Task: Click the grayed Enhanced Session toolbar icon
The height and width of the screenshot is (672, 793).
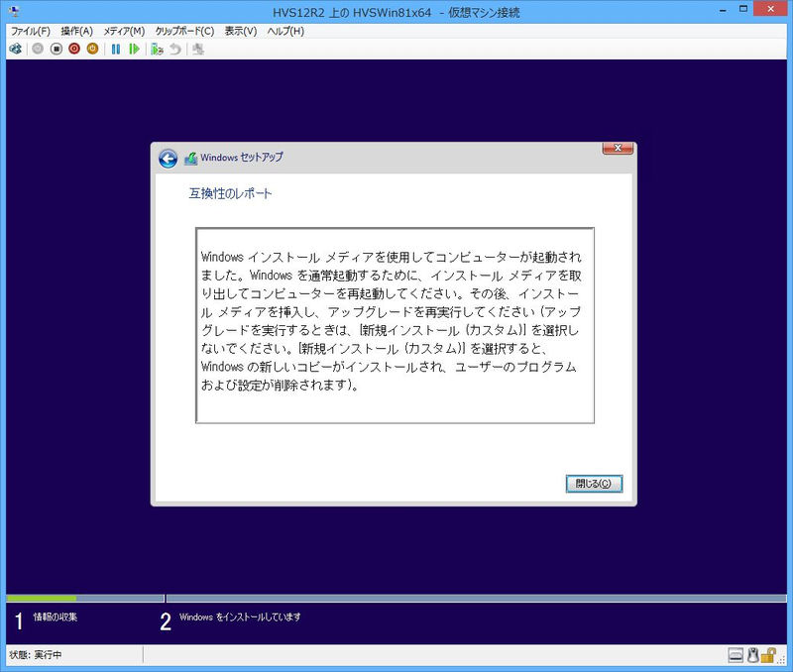Action: pos(198,49)
